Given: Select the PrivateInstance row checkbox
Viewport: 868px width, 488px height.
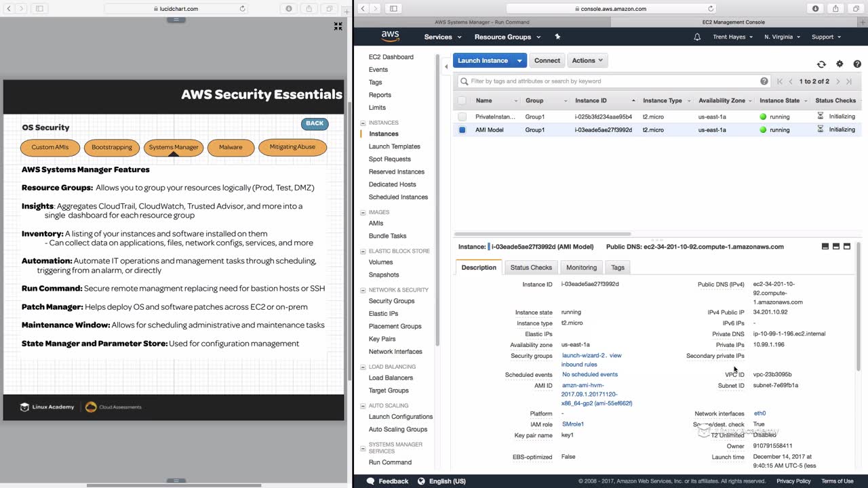Looking at the screenshot, I should (x=462, y=117).
